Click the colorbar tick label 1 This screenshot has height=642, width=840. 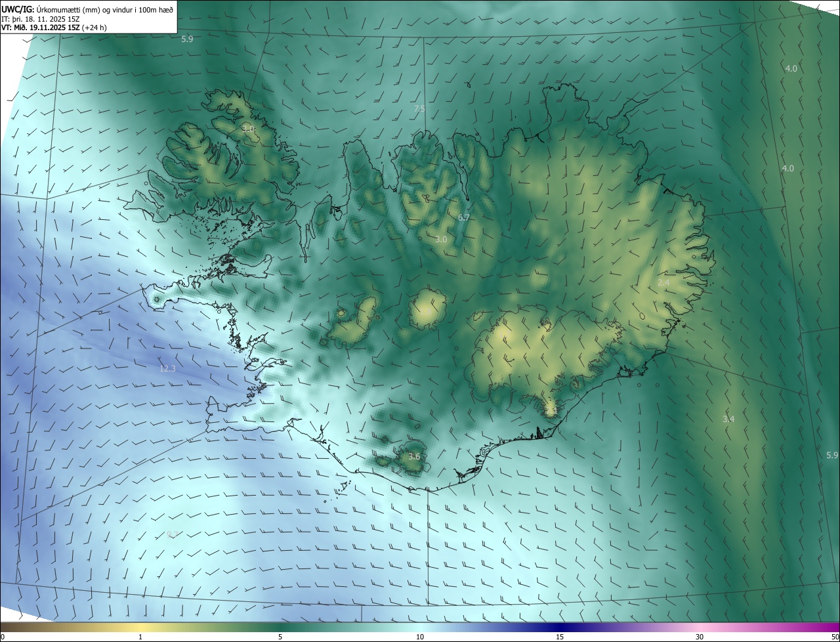coord(140,637)
